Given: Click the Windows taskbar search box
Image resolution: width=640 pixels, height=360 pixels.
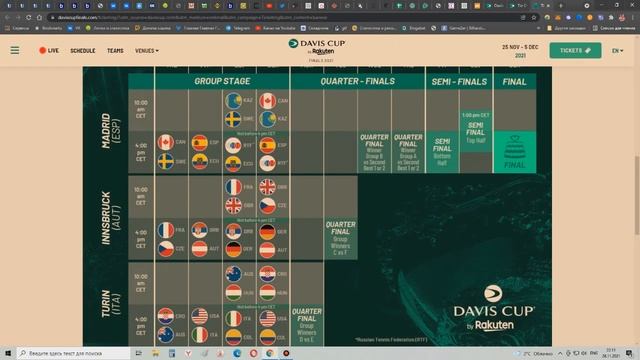Looking at the screenshot, I should tap(73, 353).
